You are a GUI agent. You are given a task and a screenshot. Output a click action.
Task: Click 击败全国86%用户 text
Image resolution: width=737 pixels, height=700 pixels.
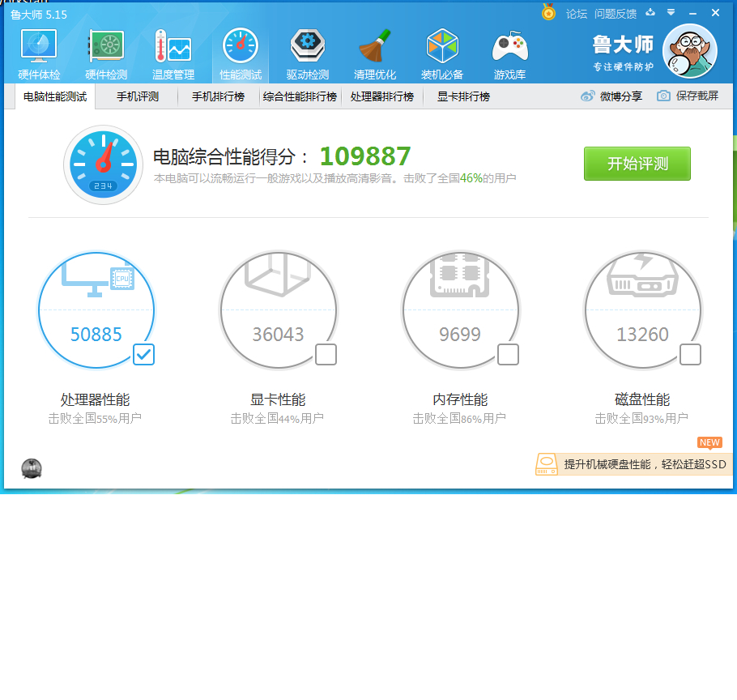click(459, 418)
